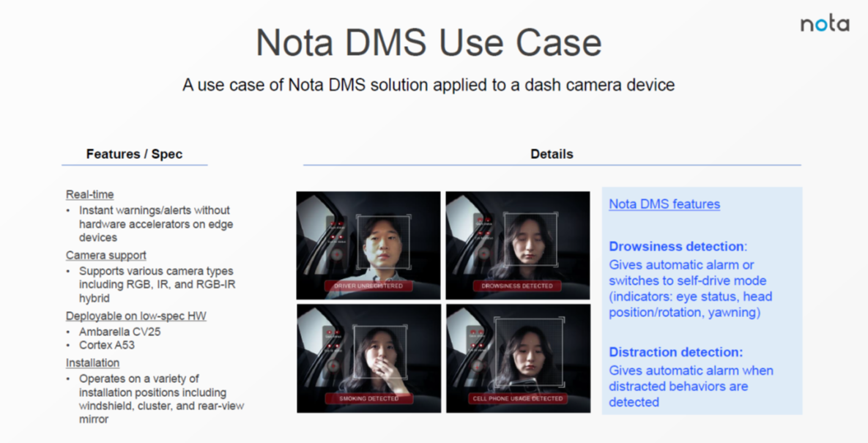Select the Cell Phone Usage Detected image
This screenshot has width=868, height=443.
pyautogui.click(x=518, y=358)
